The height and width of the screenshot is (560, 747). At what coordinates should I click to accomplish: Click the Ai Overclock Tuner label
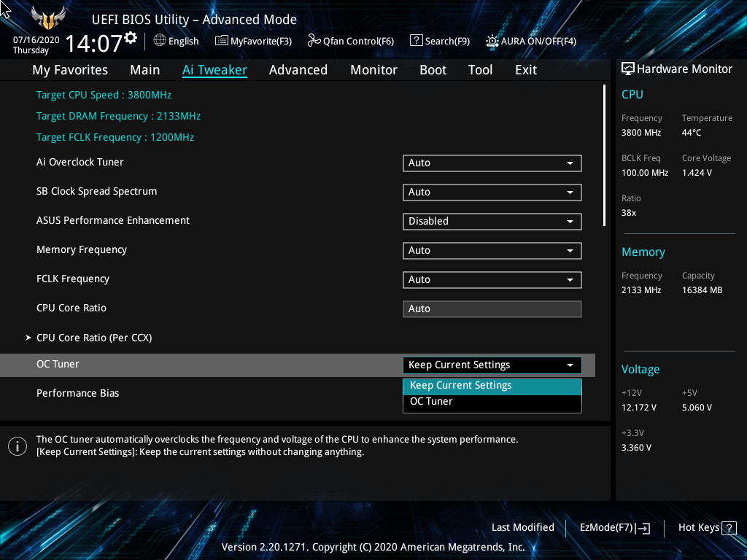tap(80, 163)
